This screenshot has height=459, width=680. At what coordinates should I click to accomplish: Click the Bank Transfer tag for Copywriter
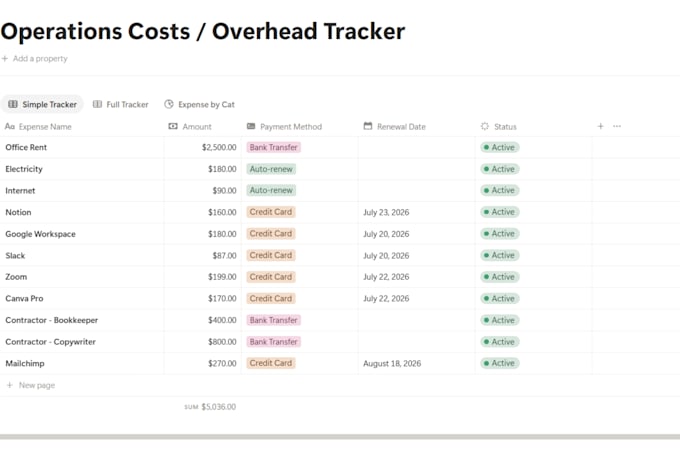pos(274,342)
